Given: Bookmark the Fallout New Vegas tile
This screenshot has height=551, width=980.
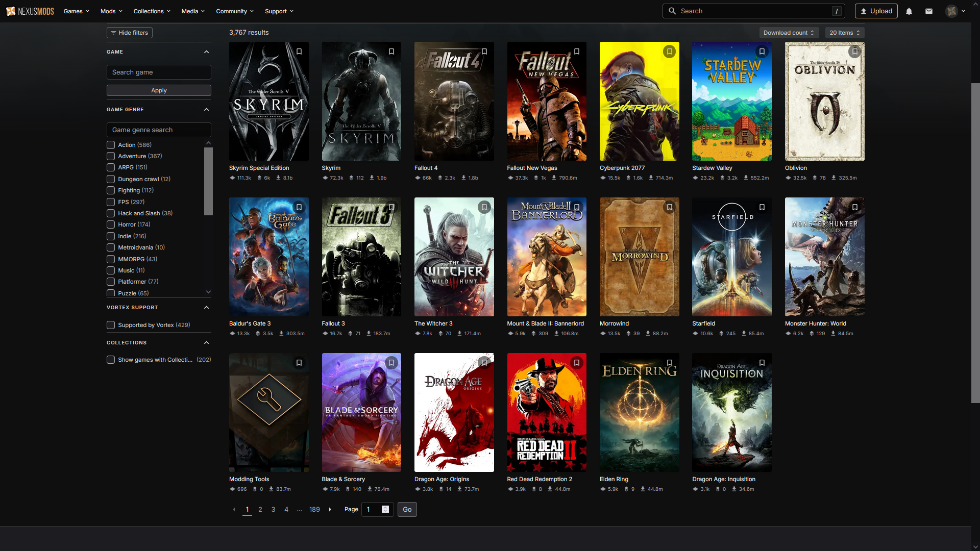Looking at the screenshot, I should 577,52.
